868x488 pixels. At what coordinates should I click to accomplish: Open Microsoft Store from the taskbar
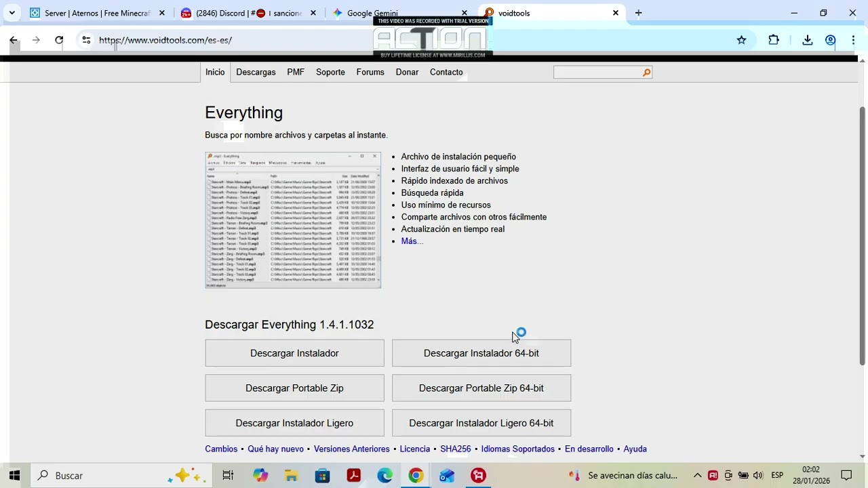point(323,475)
